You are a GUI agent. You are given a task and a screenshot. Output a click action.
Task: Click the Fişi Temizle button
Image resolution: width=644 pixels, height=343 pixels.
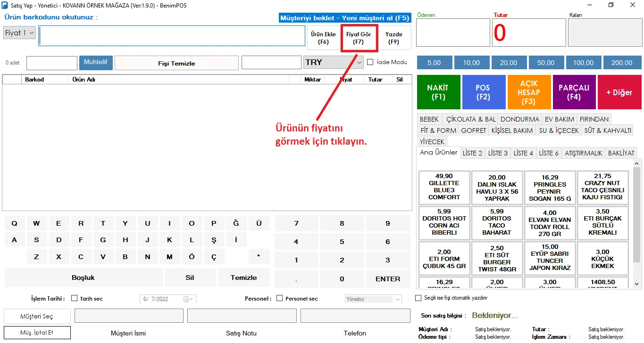[176, 63]
